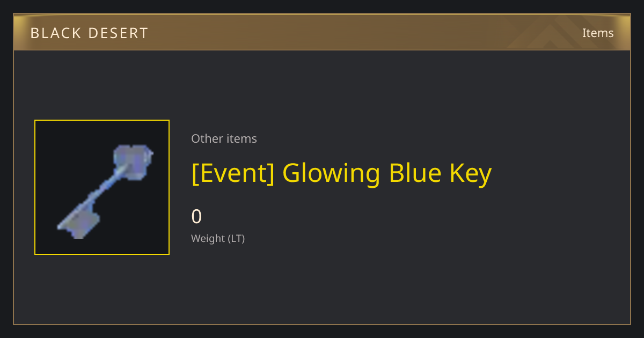Click the blue key's toothed bit end
Screen dimensions: 644x338
[79, 223]
